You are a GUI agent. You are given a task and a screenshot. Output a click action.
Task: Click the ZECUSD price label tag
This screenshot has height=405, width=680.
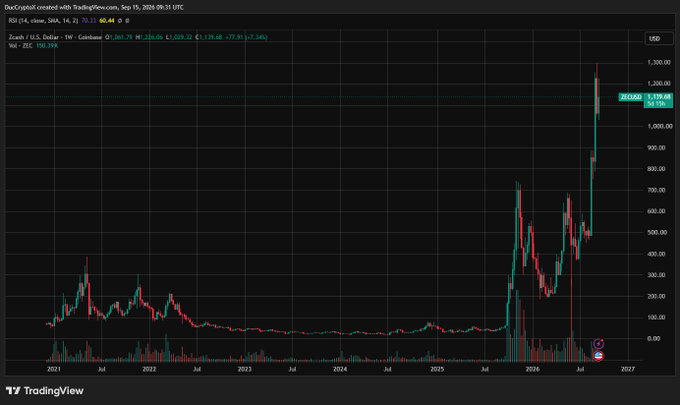(631, 97)
